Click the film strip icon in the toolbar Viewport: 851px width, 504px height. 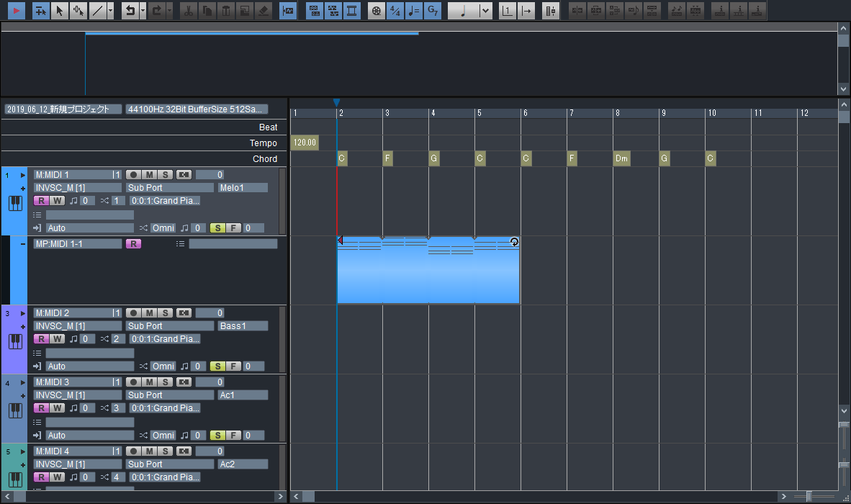351,11
